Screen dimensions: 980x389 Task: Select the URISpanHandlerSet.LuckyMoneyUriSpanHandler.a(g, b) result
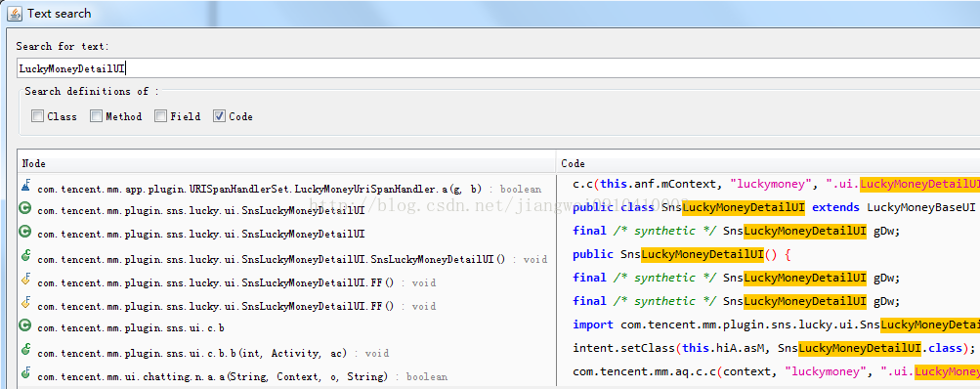290,189
